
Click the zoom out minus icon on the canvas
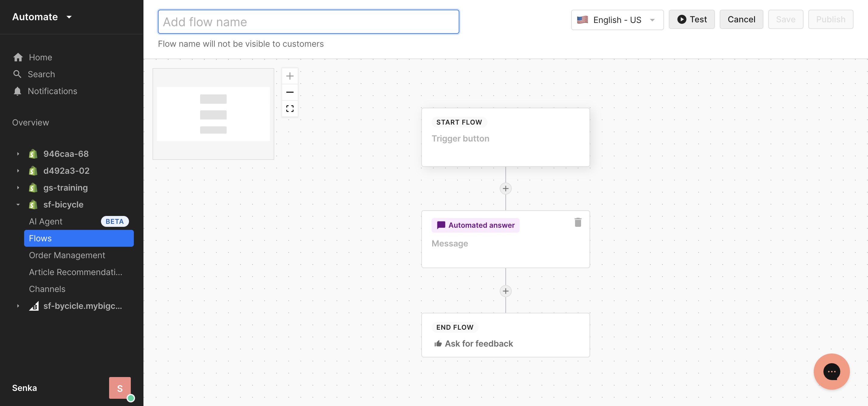(x=290, y=92)
